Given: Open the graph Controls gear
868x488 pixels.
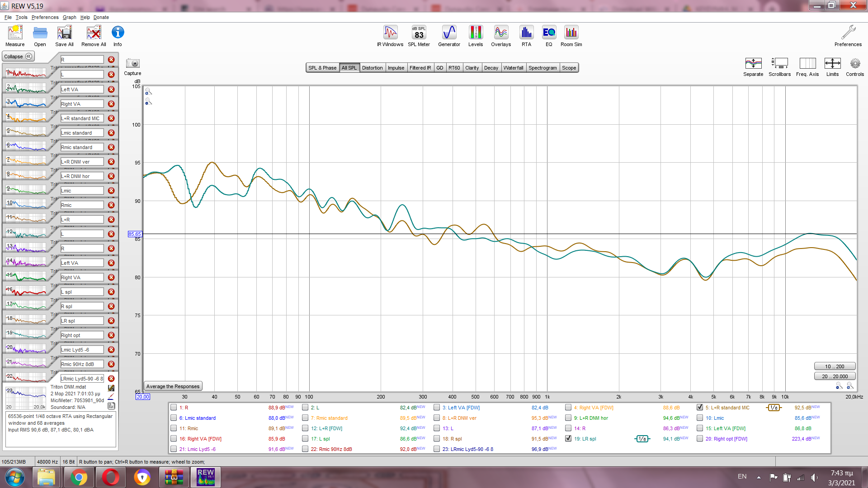Looking at the screenshot, I should tap(854, 64).
